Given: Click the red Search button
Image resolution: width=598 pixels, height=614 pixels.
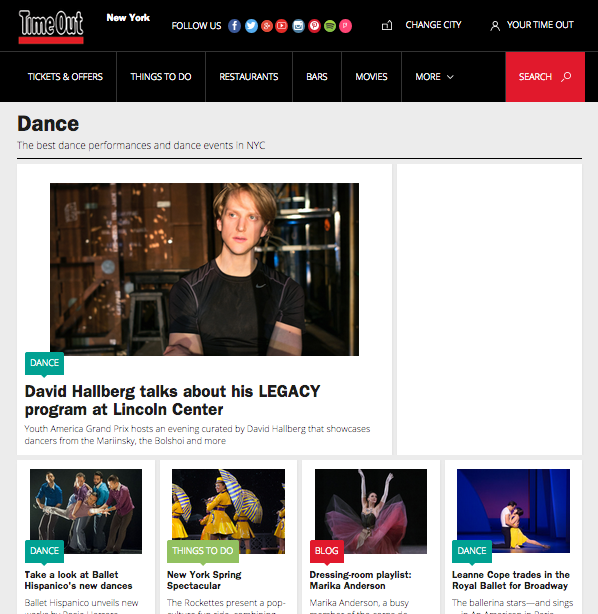Looking at the screenshot, I should click(x=545, y=77).
